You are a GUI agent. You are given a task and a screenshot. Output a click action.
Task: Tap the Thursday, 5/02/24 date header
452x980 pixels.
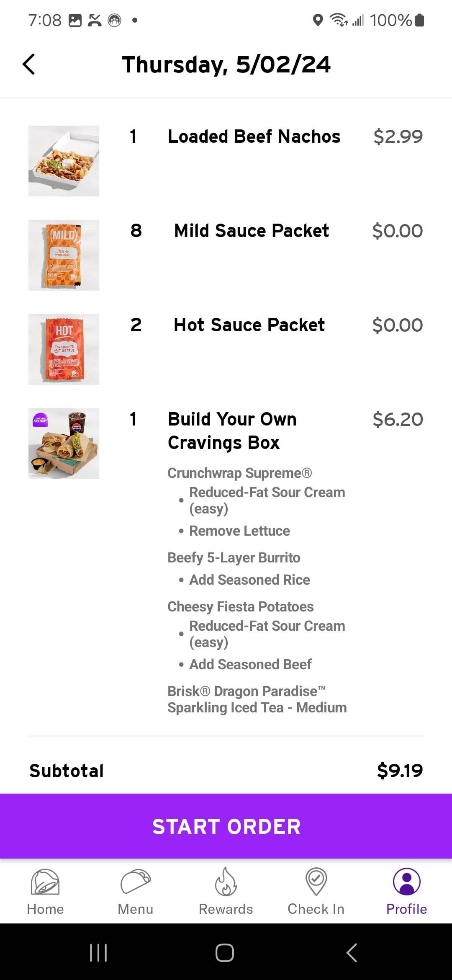226,64
